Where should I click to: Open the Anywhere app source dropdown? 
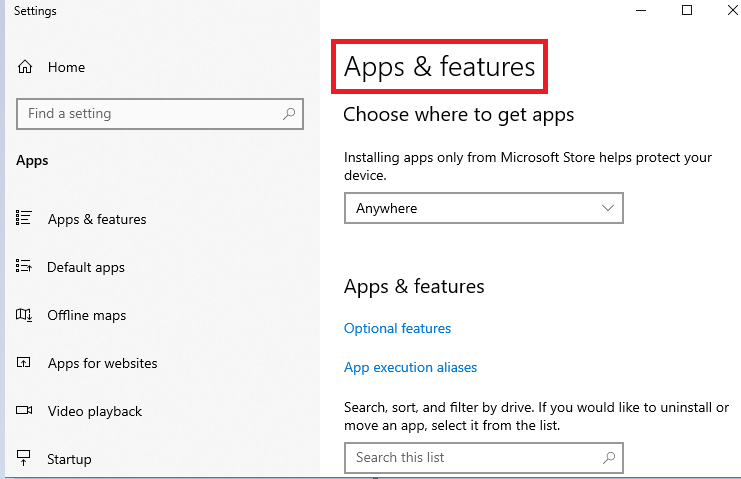pos(483,208)
